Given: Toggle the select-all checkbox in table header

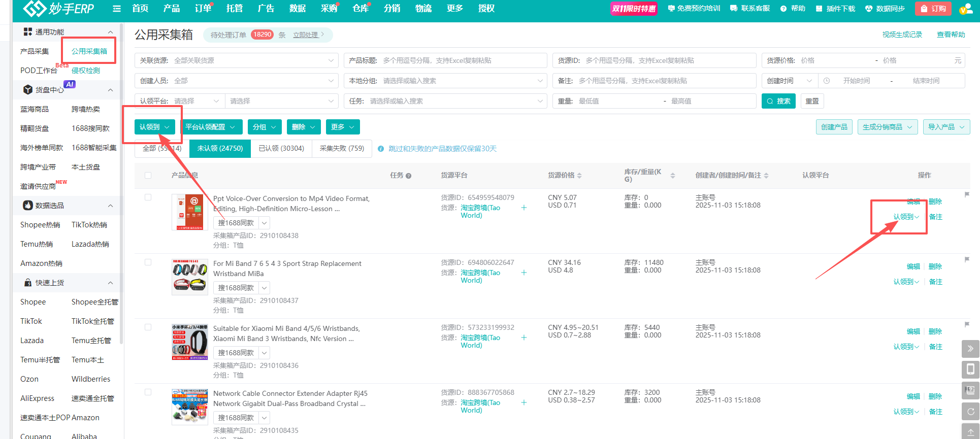Looking at the screenshot, I should [148, 176].
